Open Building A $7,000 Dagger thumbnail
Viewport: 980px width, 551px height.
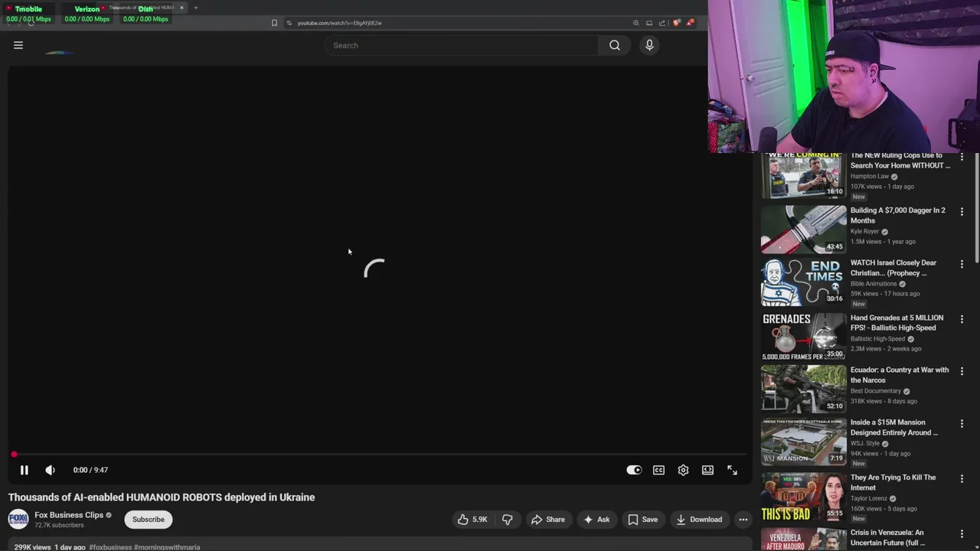pyautogui.click(x=803, y=228)
